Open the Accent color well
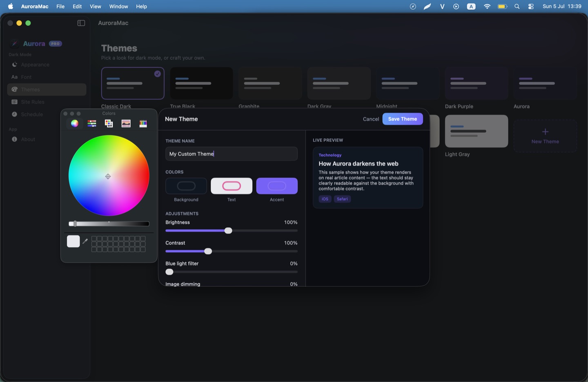 tap(277, 186)
